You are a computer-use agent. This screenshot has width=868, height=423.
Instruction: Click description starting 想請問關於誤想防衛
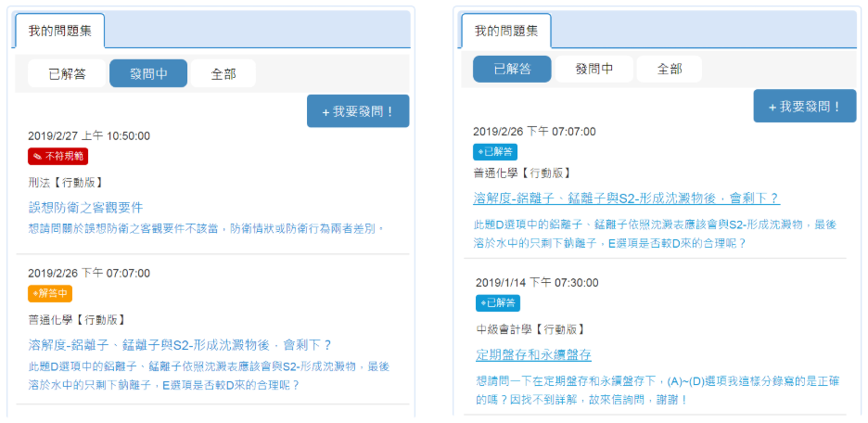click(x=206, y=228)
